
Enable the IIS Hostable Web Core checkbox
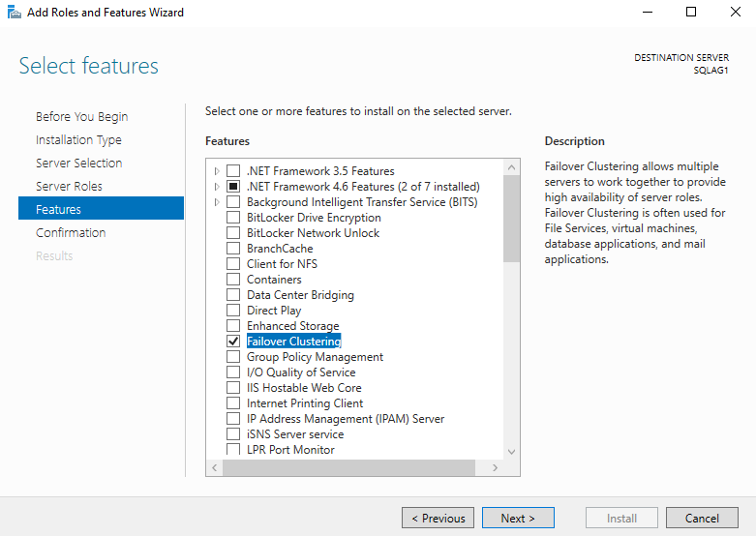click(x=232, y=388)
